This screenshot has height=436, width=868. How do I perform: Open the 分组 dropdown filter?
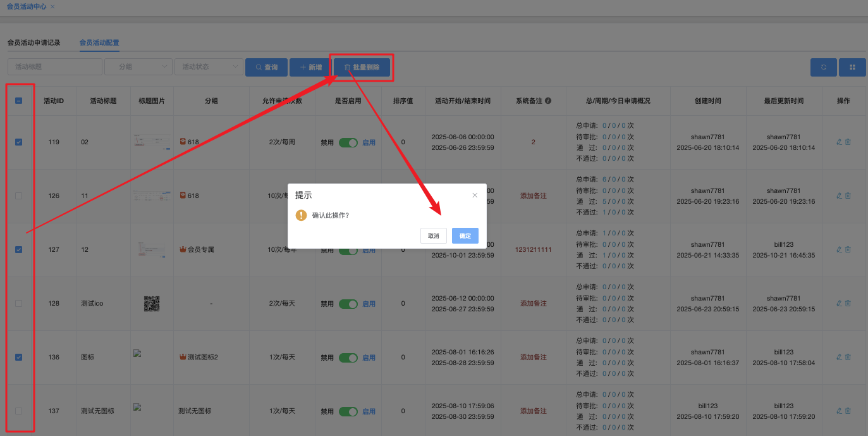pyautogui.click(x=138, y=67)
